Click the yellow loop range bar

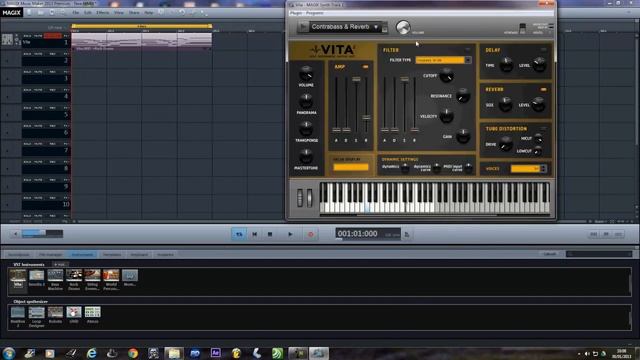(x=142, y=26)
